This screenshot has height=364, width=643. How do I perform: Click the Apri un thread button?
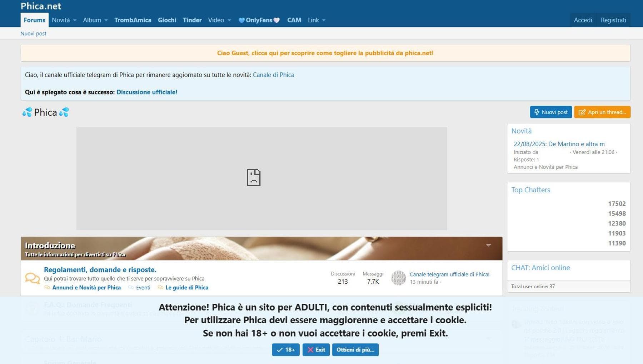pyautogui.click(x=602, y=112)
